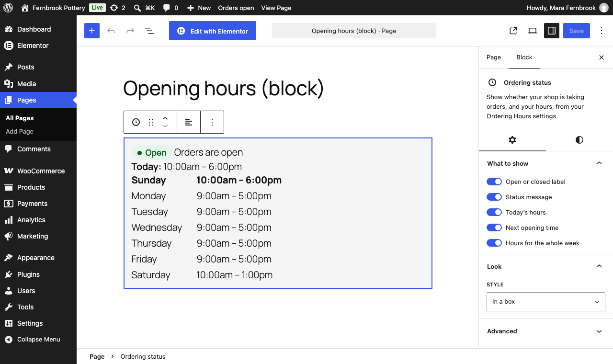Click the WordPress logo in the admin bar

[x=8, y=8]
